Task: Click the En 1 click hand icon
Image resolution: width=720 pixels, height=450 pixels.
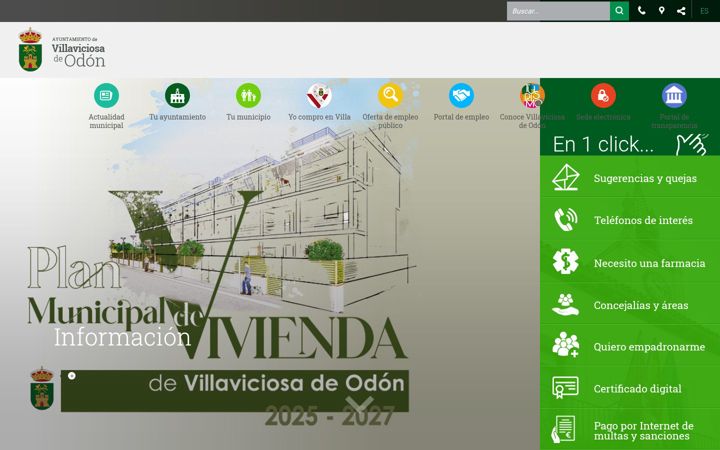Action: click(692, 144)
